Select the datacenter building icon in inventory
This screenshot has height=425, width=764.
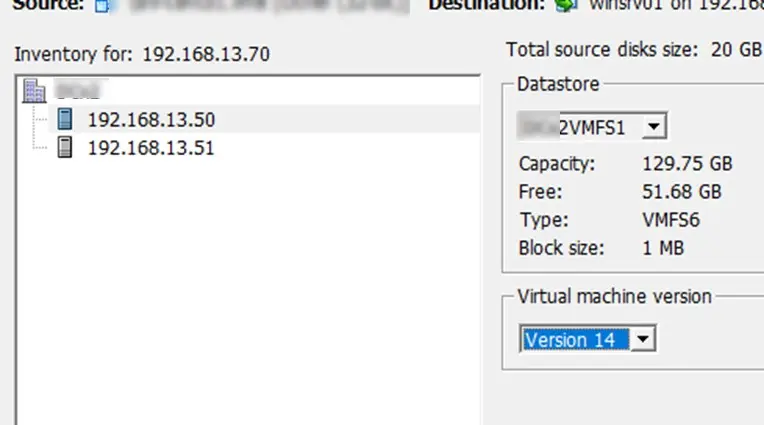[34, 91]
